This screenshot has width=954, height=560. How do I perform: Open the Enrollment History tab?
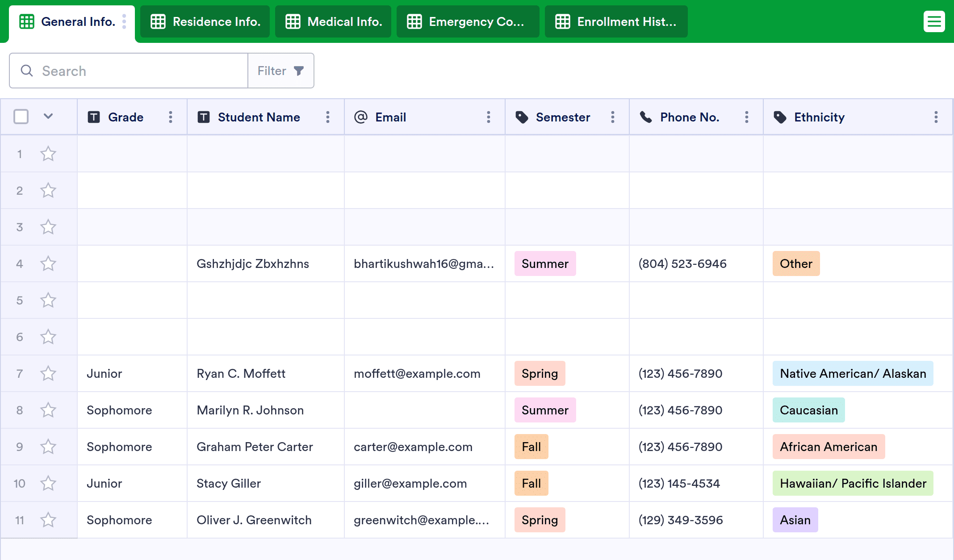[616, 21]
